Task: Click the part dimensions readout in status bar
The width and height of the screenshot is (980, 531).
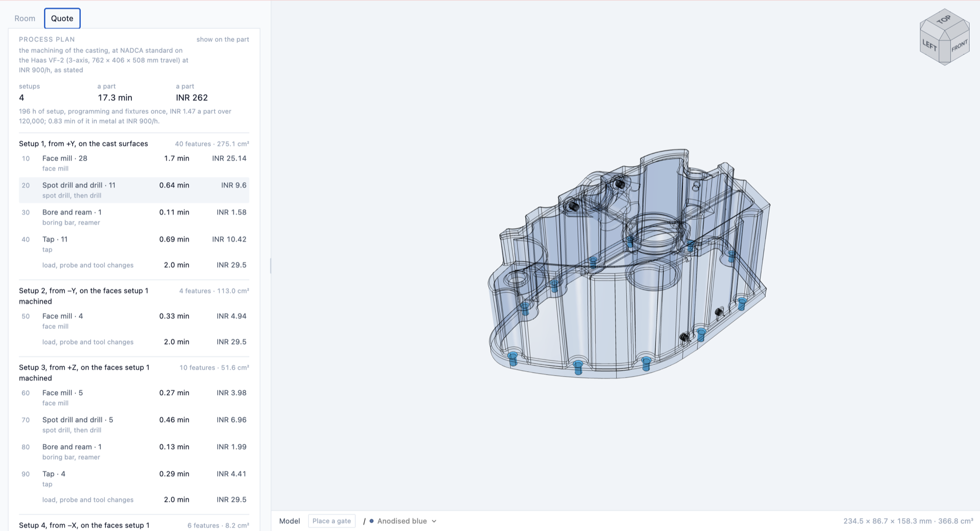Action: 908,521
